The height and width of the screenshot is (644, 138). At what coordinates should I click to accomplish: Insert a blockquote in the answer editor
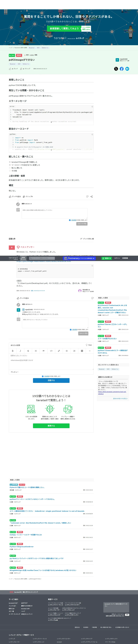43,351
